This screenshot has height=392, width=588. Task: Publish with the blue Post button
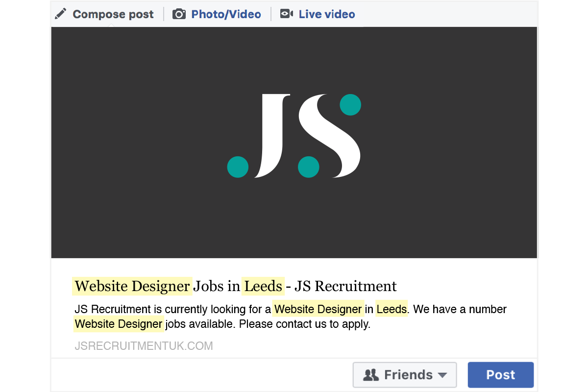[x=501, y=375]
